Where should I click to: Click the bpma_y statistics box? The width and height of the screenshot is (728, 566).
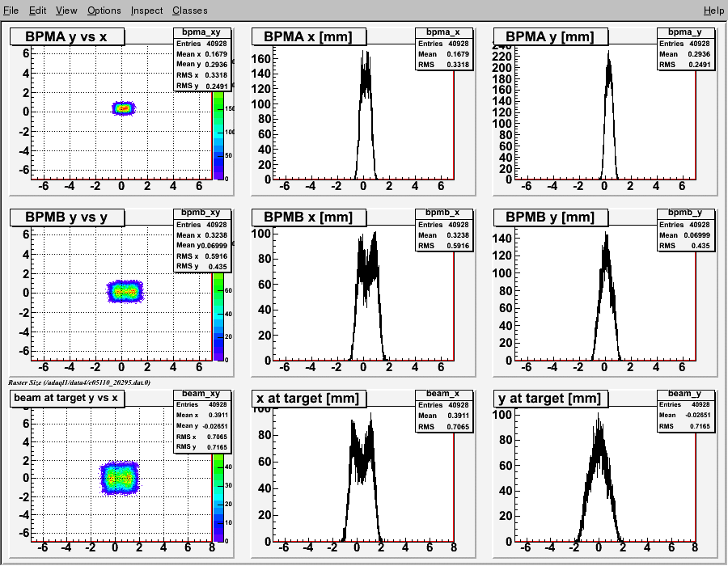[685, 49]
